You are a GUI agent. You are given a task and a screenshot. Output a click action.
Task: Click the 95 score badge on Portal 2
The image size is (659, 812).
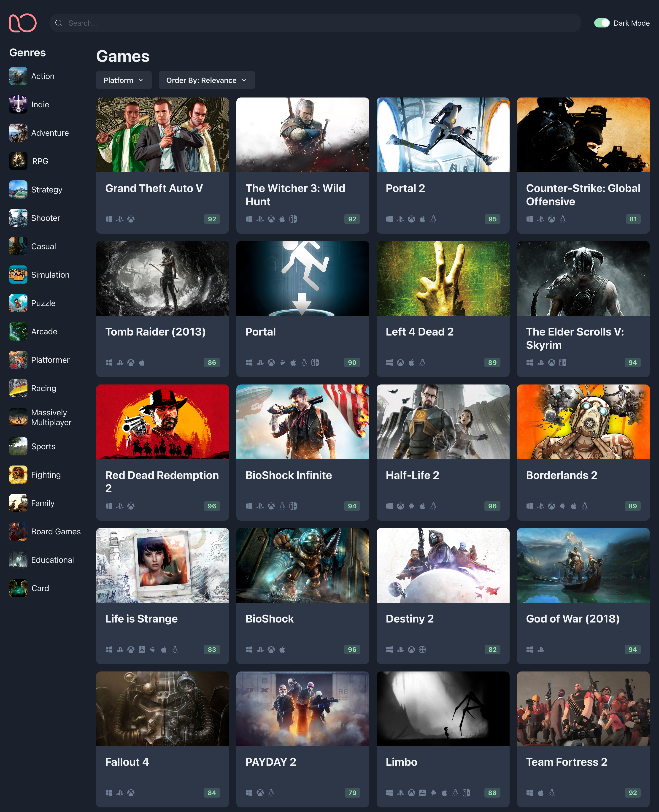pos(492,219)
